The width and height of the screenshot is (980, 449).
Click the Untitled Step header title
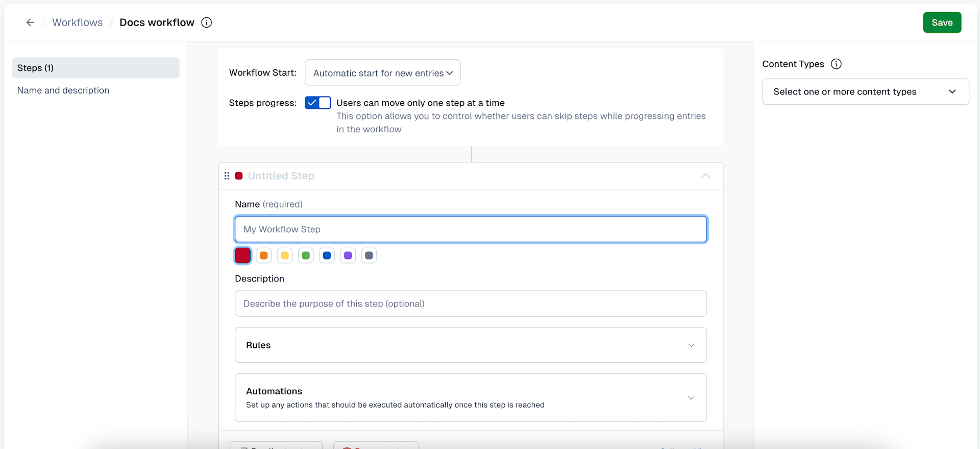pos(281,176)
